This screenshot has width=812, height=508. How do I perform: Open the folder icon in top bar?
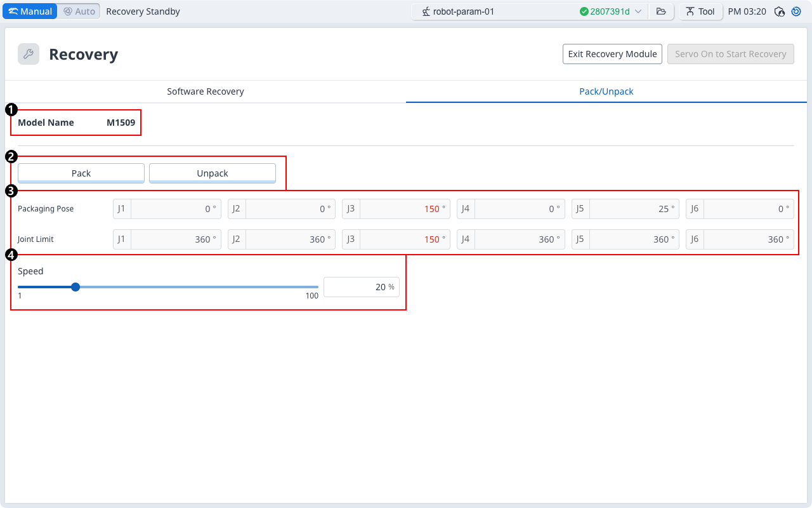(661, 11)
